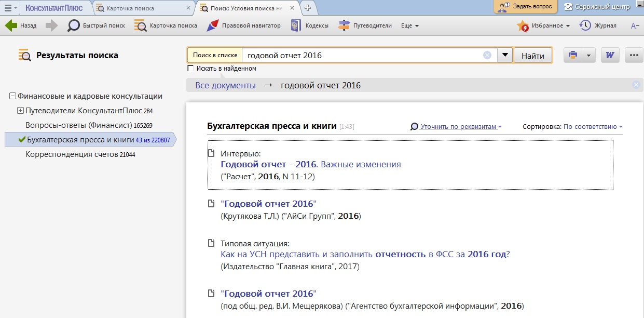Open the Все документы breadcrumb link
The width and height of the screenshot is (644, 318).
(225, 86)
